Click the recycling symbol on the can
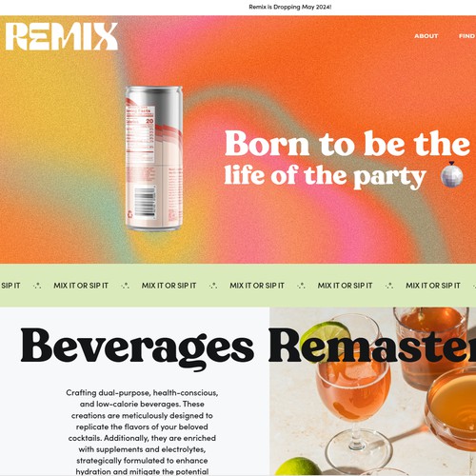Viewport: 476px width, 476px height. [130, 214]
